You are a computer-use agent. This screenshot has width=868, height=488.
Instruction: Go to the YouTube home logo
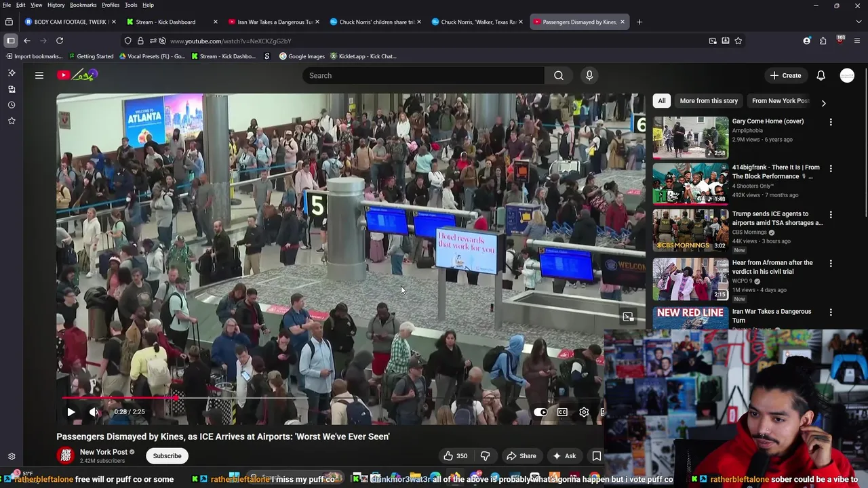[77, 75]
